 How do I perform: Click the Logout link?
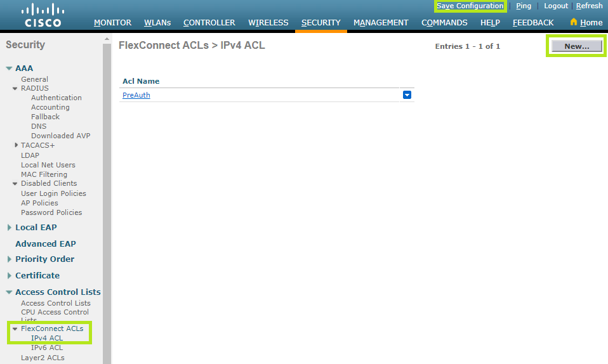pos(555,6)
